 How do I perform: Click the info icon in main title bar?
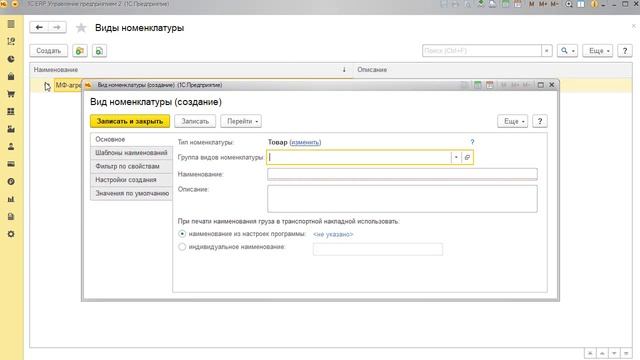click(x=594, y=4)
